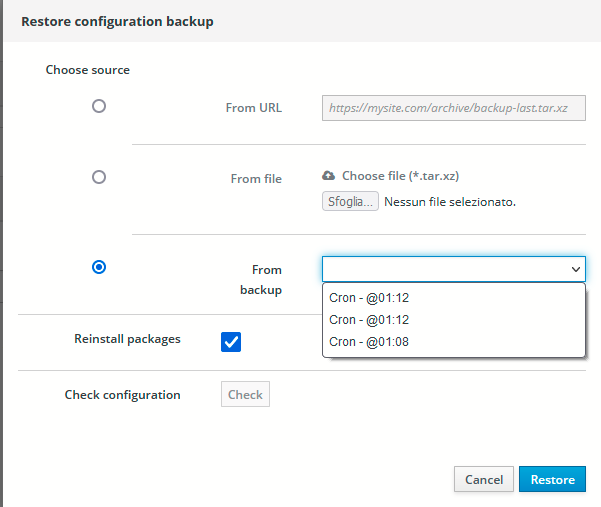Click the Check configuration button
Image resolution: width=601 pixels, height=507 pixels.
[245, 394]
